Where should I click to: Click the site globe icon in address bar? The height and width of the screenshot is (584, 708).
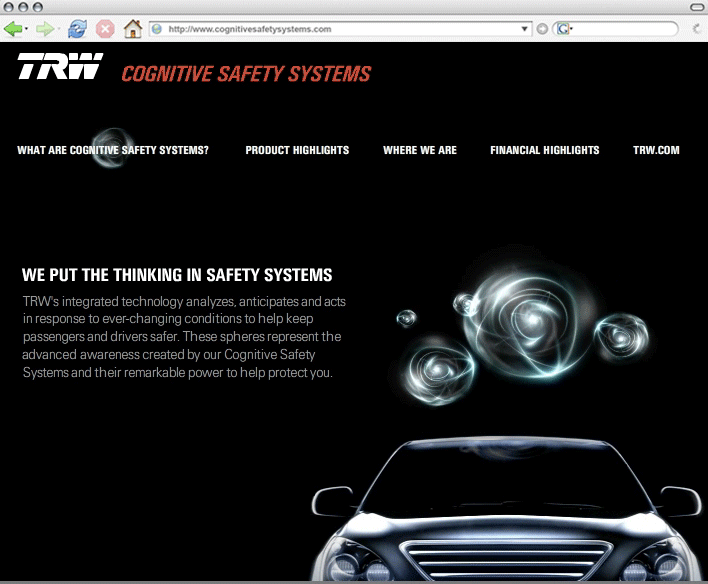coord(157,29)
